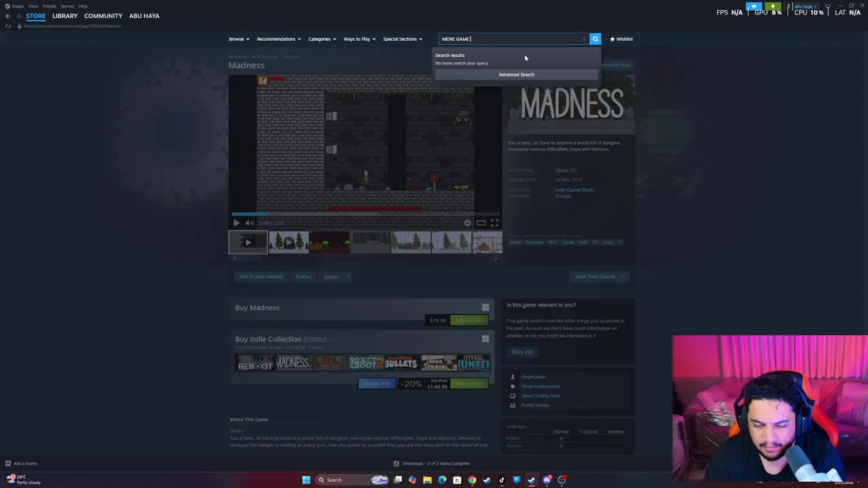Screen dimensions: 868x488
Task: Open TikTok from the taskbar
Action: pyautogui.click(x=502, y=480)
